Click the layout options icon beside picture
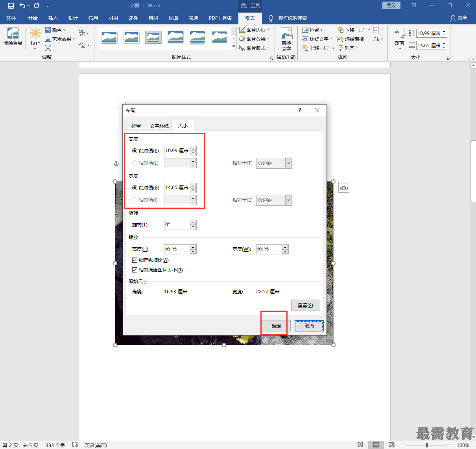The image size is (476, 449). (x=343, y=187)
